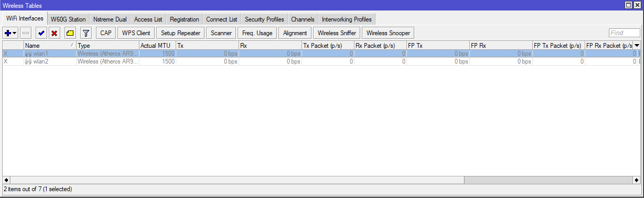Open Interworking Profiles tab
644x198 pixels.
[347, 19]
